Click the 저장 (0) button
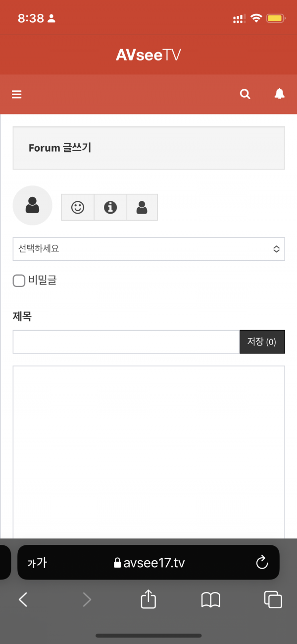 click(x=262, y=342)
